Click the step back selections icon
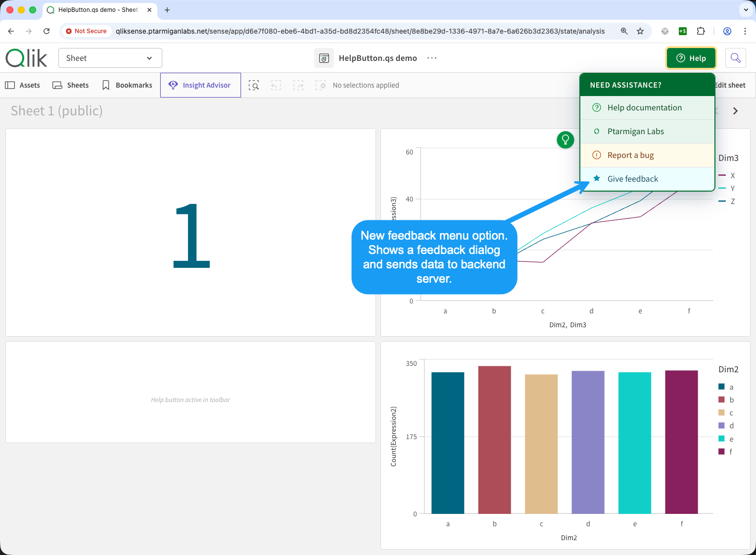 coord(276,85)
